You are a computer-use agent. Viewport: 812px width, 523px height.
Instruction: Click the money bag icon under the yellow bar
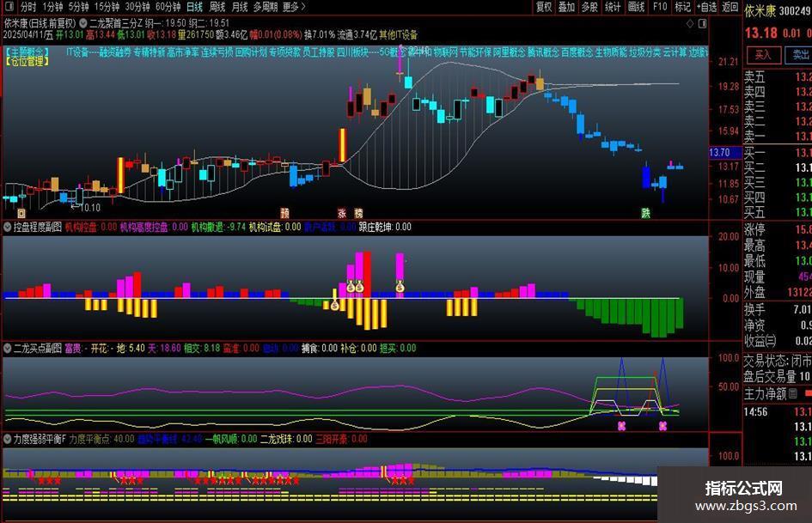(334, 305)
